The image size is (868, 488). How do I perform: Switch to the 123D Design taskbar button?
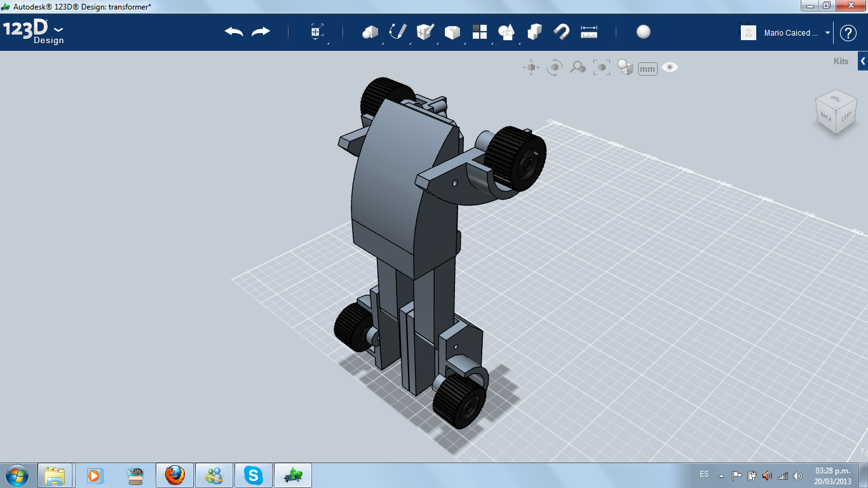pos(293,475)
